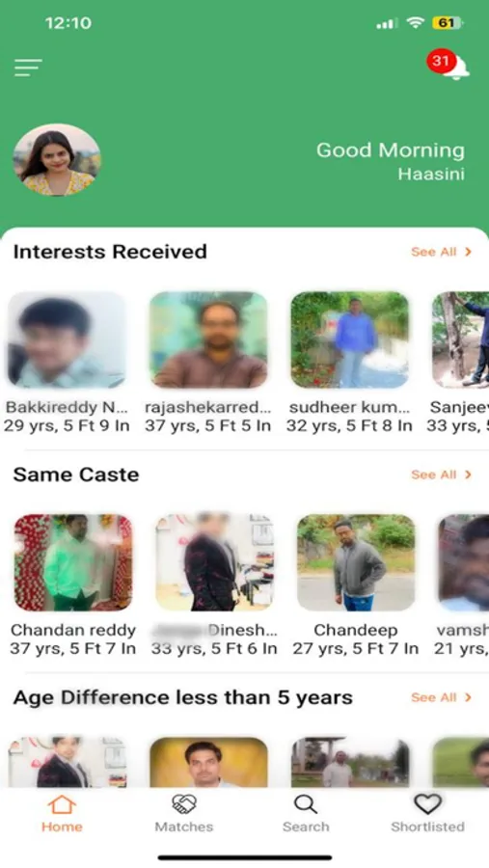Switch to the Shortlisted tab label
The image size is (489, 868).
coord(427,827)
